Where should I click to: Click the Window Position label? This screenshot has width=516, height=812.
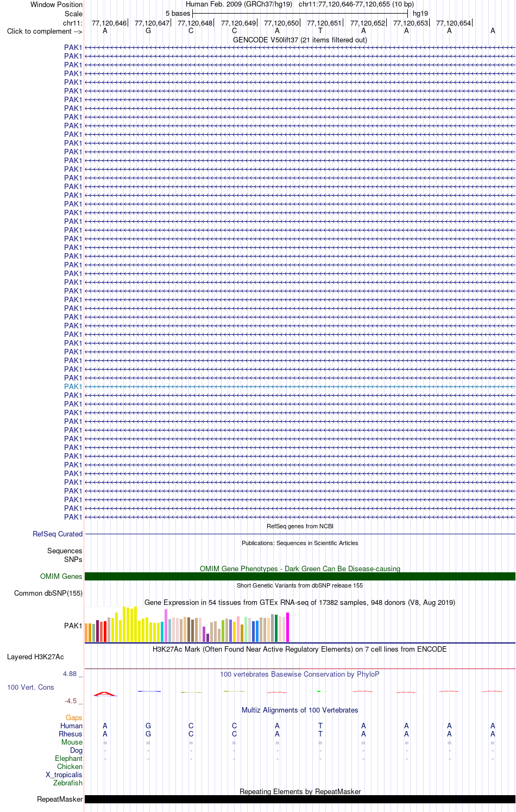56,4
